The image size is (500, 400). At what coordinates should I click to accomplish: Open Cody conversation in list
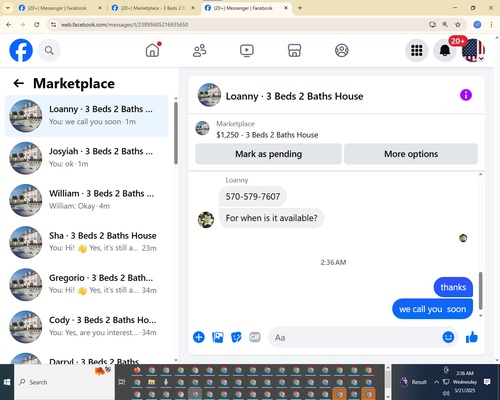[x=86, y=327]
